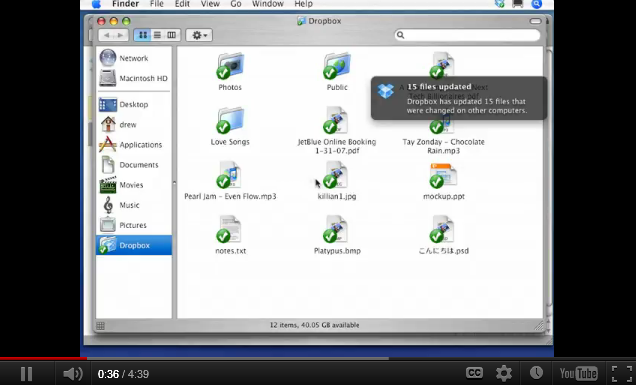Open the Help menu
636x385 pixels.
pyautogui.click(x=303, y=4)
